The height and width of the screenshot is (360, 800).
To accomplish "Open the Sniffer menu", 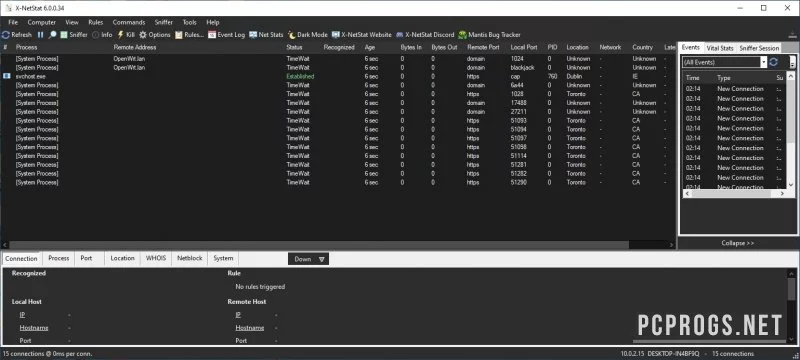I will pos(164,22).
